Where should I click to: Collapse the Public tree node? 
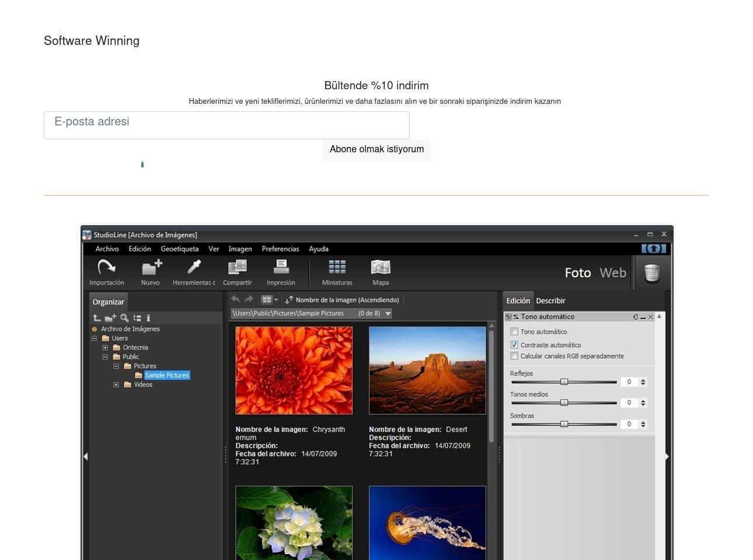pyautogui.click(x=105, y=357)
